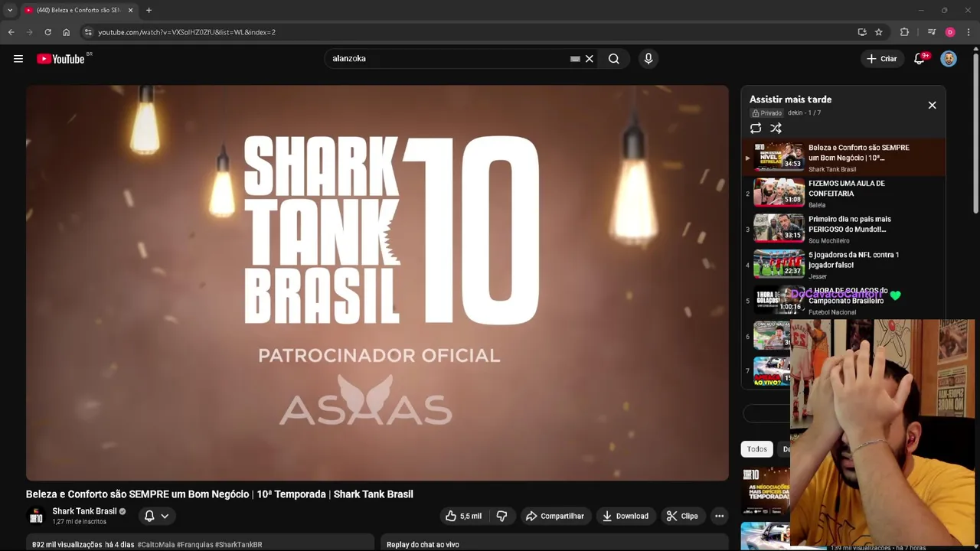Go back in the browser

[x=11, y=32]
